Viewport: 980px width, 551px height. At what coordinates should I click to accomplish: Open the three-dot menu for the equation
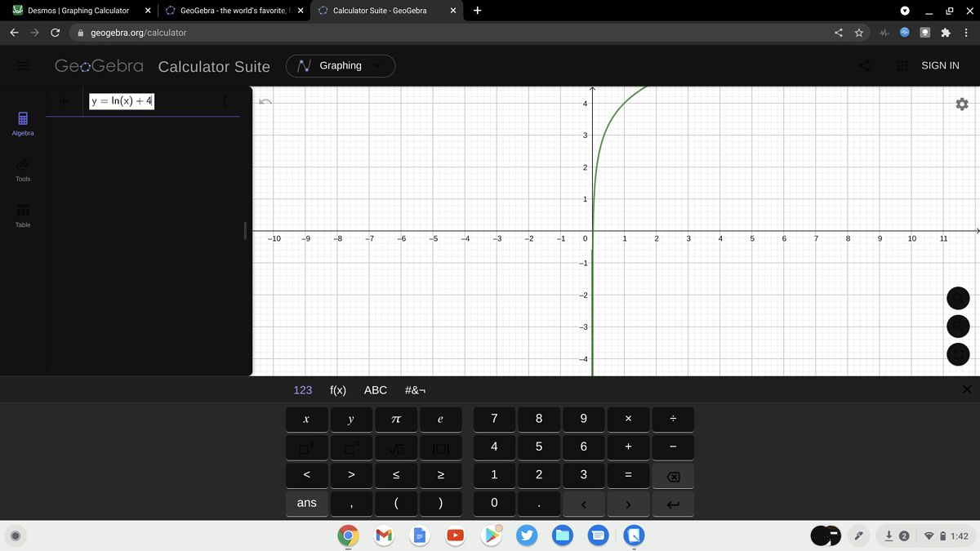pyautogui.click(x=225, y=100)
